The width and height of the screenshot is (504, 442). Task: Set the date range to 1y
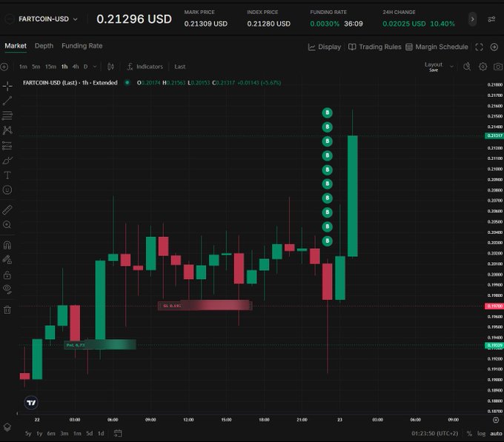(x=39, y=433)
